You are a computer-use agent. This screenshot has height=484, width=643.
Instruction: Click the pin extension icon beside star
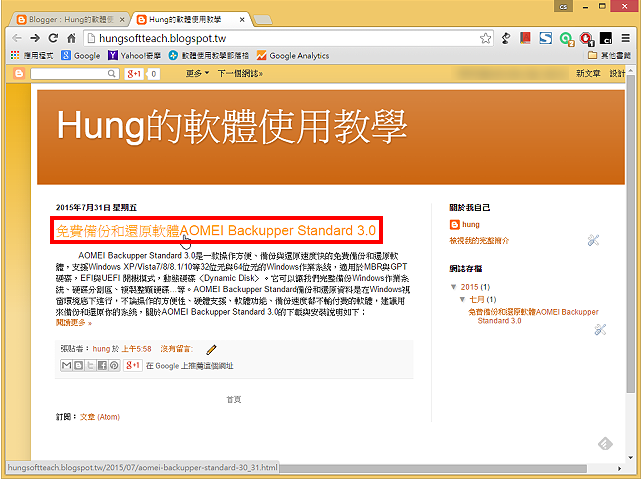(x=506, y=39)
